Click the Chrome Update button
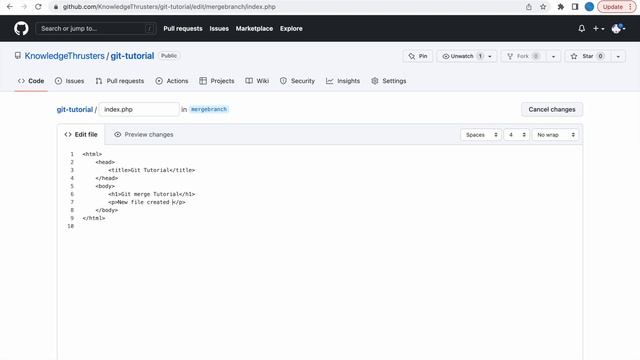The image size is (640, 360). pyautogui.click(x=617, y=7)
